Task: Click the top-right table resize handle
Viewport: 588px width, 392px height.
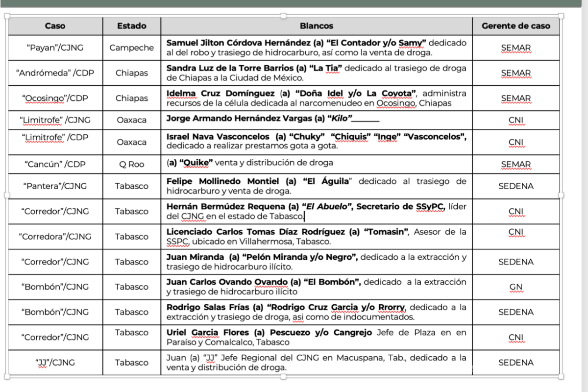Action: (x=563, y=15)
